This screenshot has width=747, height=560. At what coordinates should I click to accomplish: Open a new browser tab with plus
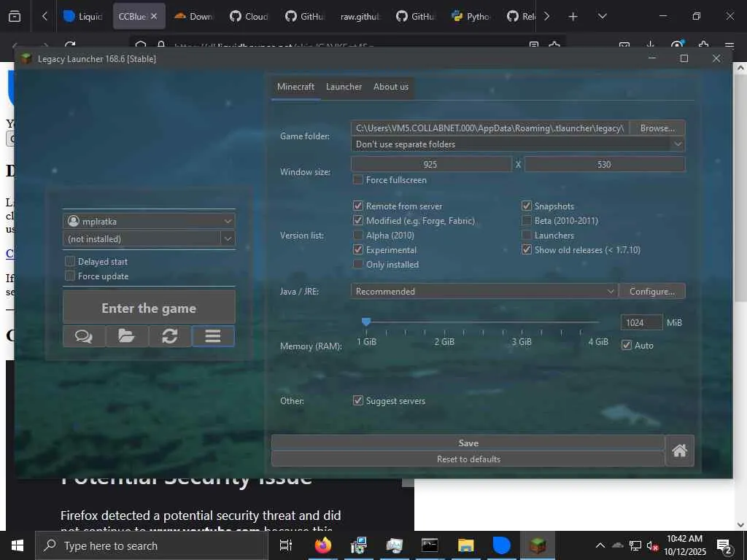573,17
